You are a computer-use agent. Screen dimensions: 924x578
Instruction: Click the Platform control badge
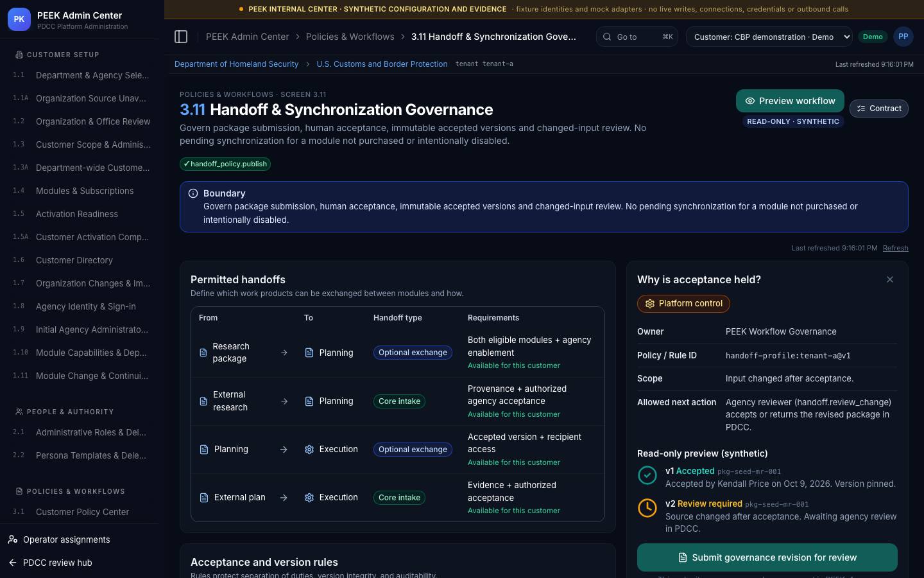pos(683,304)
